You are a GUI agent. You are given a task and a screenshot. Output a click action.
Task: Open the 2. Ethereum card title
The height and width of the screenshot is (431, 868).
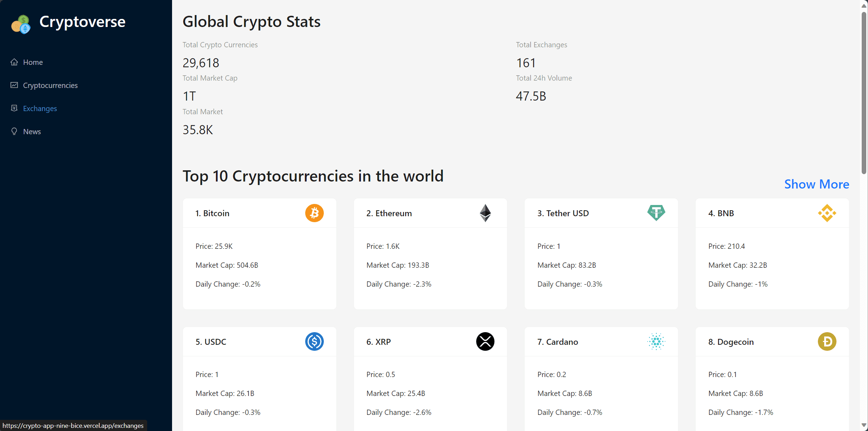pos(389,213)
